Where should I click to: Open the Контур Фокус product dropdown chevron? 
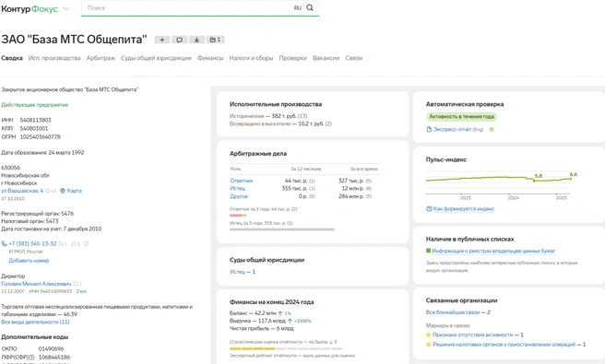tap(65, 9)
